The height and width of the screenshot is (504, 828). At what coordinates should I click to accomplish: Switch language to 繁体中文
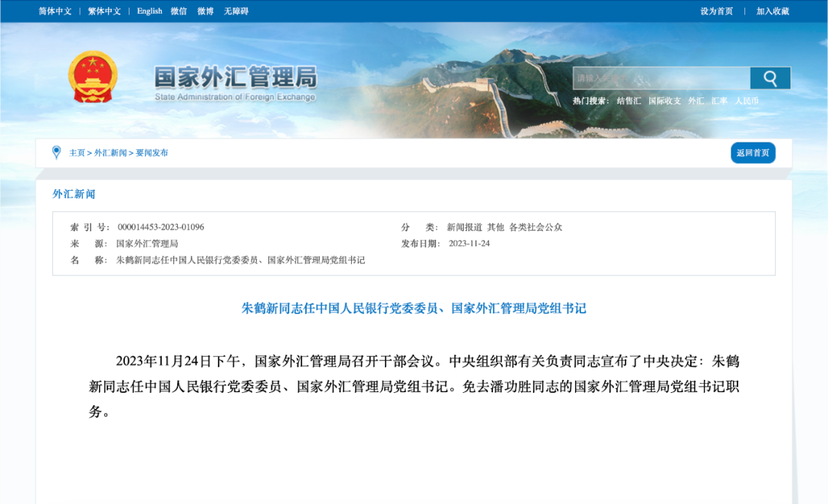pyautogui.click(x=104, y=11)
